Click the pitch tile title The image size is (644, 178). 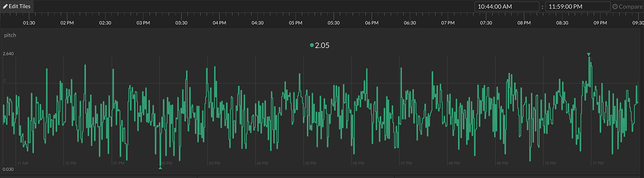tap(10, 36)
